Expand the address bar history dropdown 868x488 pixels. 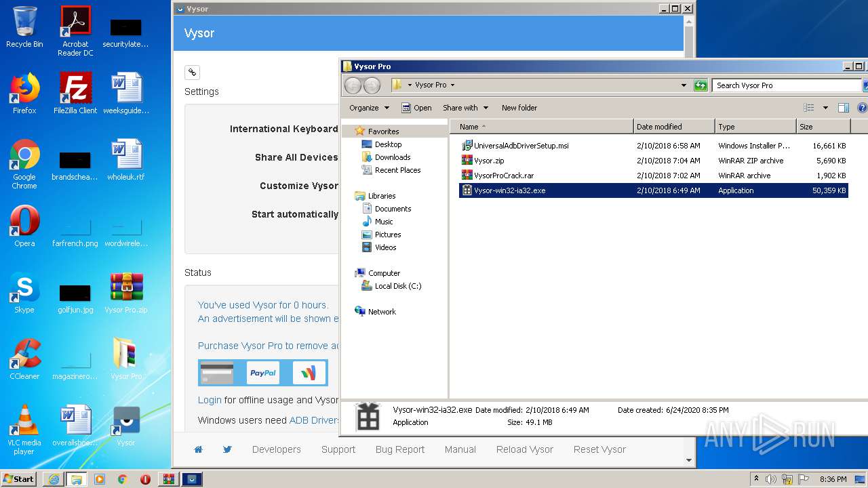click(684, 85)
